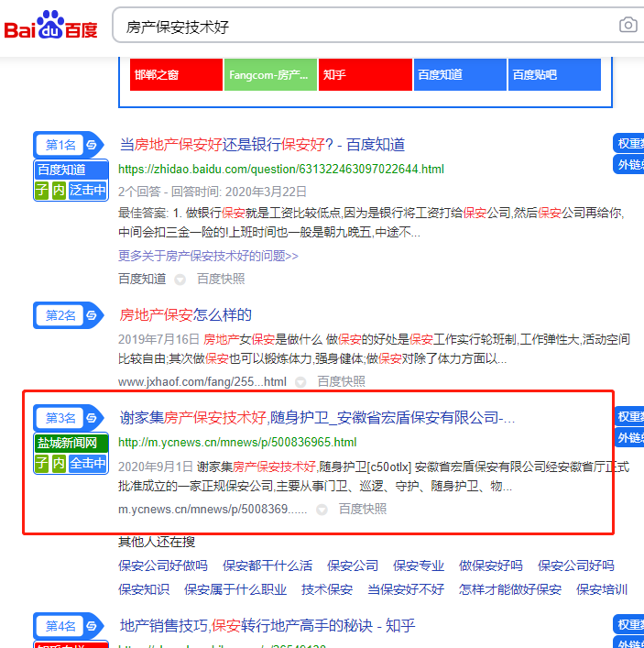Search related query 怎样才能做好保安
This screenshot has width=644, height=648.
click(x=510, y=589)
